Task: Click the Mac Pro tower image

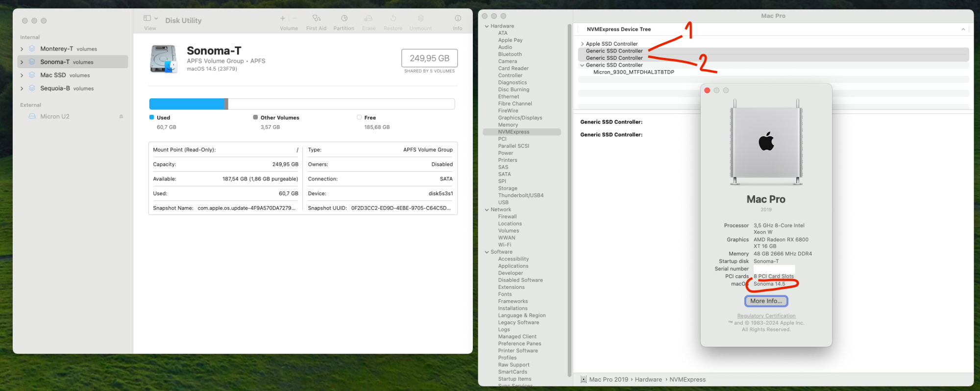Action: pos(766,141)
